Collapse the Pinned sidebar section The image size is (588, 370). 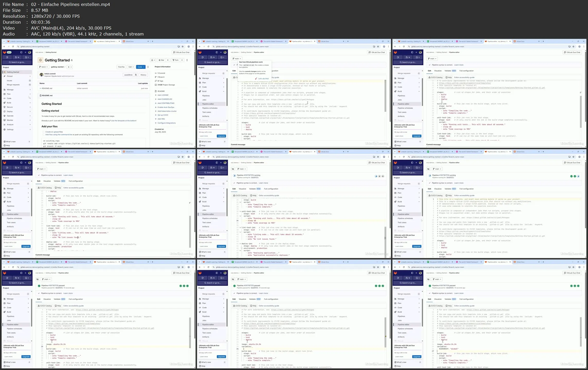(30, 76)
